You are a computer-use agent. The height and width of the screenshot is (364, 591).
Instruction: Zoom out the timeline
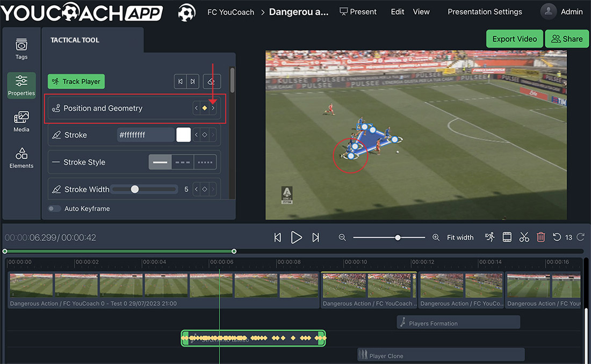click(x=342, y=237)
